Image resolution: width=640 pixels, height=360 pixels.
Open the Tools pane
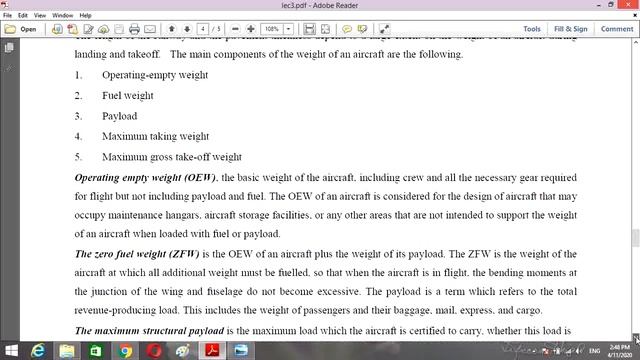(532, 29)
